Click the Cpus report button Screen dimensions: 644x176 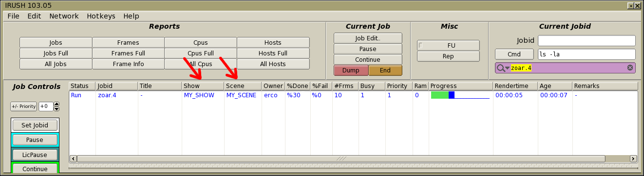coord(200,43)
